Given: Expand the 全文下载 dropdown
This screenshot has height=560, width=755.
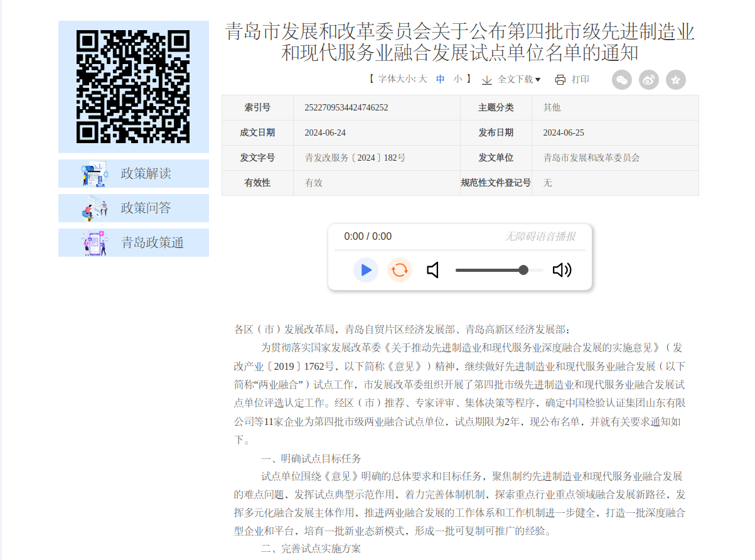Looking at the screenshot, I should coord(519,80).
